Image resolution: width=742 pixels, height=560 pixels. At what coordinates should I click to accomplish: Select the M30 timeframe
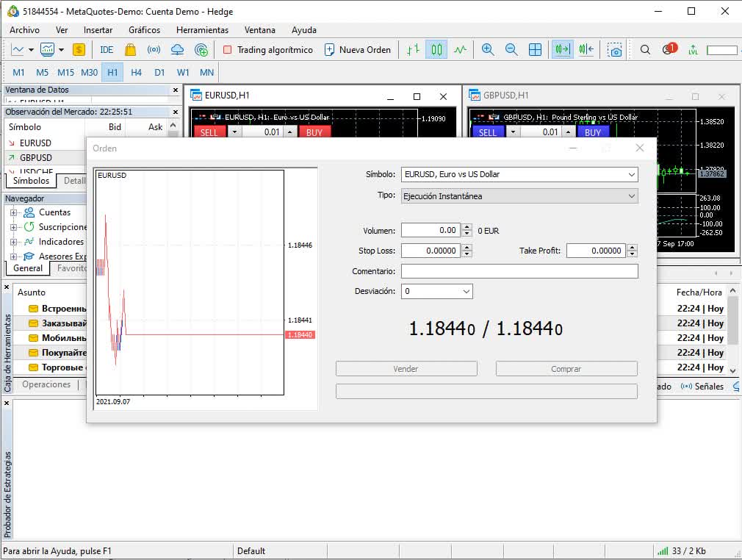pyautogui.click(x=89, y=73)
